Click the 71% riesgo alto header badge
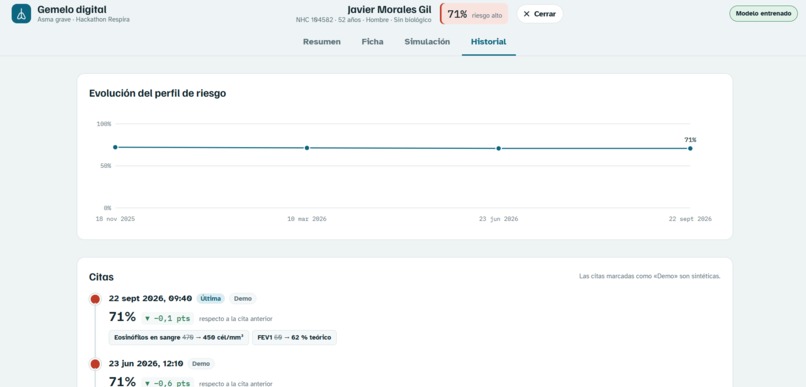The width and height of the screenshot is (806, 387). pos(474,14)
